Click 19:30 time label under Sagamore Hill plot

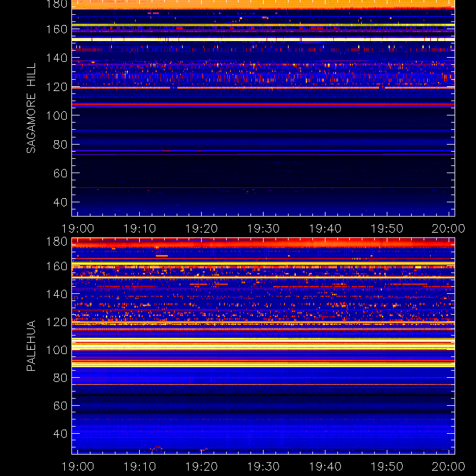tap(263, 228)
